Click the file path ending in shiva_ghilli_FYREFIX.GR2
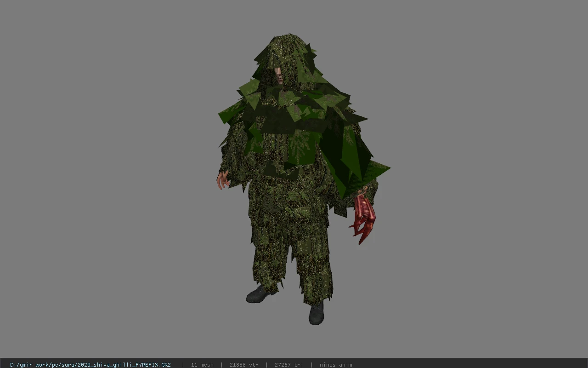The width and height of the screenshot is (588, 368). [90, 365]
